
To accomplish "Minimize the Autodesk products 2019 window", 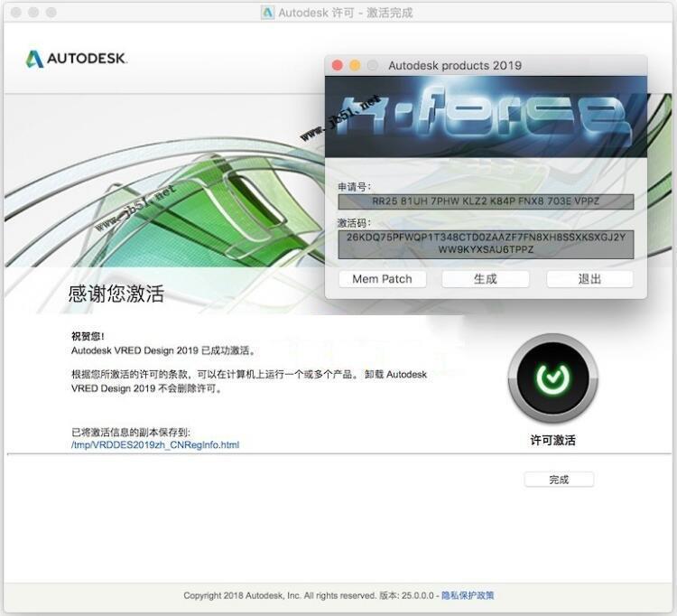I will coord(355,66).
